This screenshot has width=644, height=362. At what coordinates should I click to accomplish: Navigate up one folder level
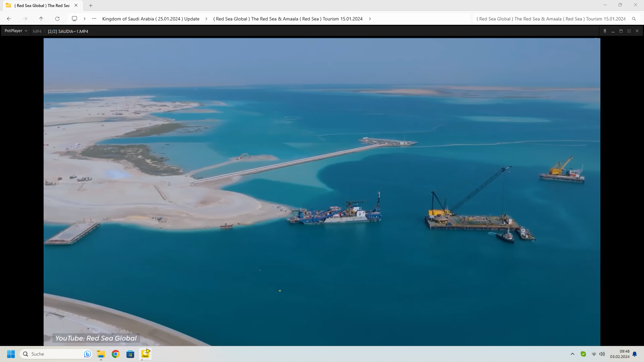(x=41, y=19)
